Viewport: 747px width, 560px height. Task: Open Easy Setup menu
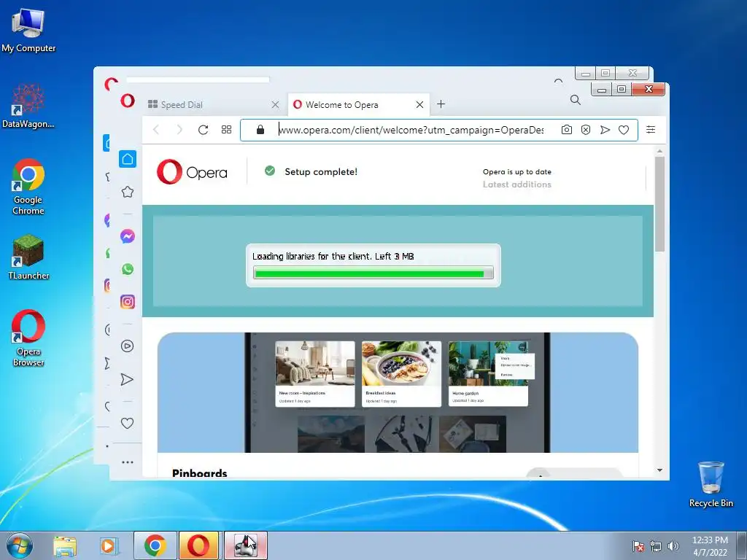click(650, 129)
